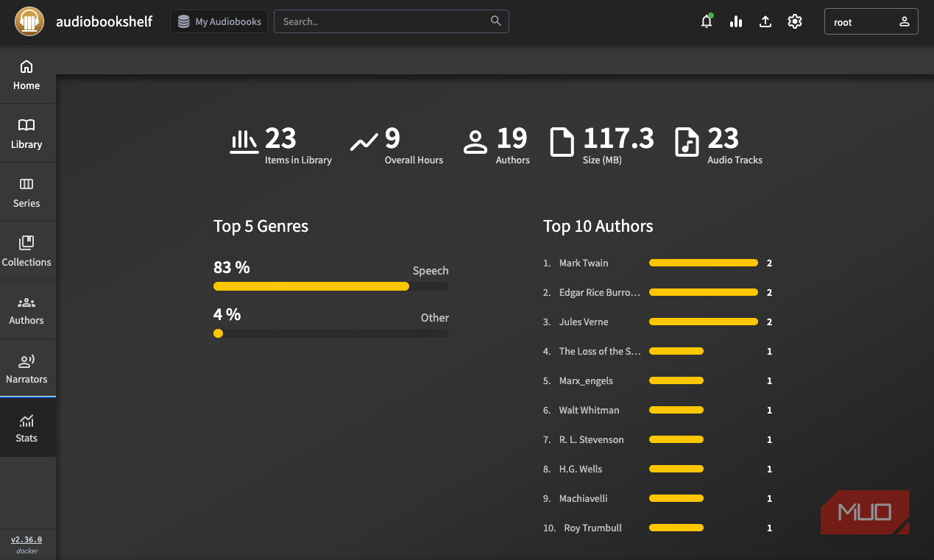Viewport: 934px width, 560px height.
Task: Click R. L. Stevenson author name
Action: click(592, 439)
